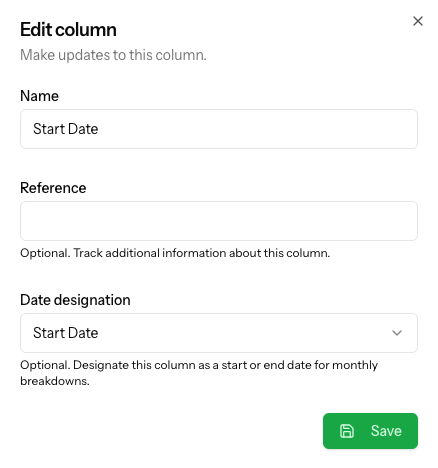The height and width of the screenshot is (468, 438).
Task: Click the monthly breakdowns helper text
Action: [199, 373]
